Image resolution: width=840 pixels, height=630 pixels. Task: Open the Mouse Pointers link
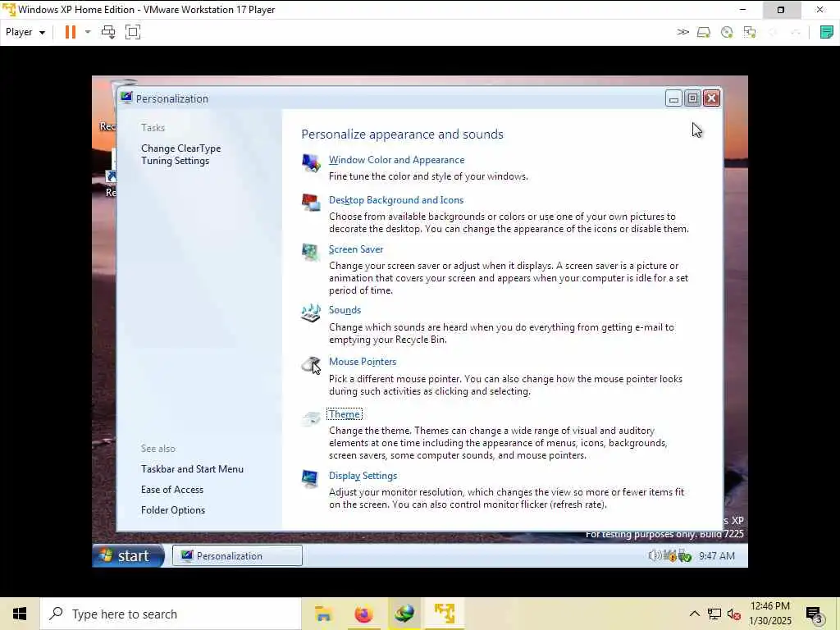(362, 362)
